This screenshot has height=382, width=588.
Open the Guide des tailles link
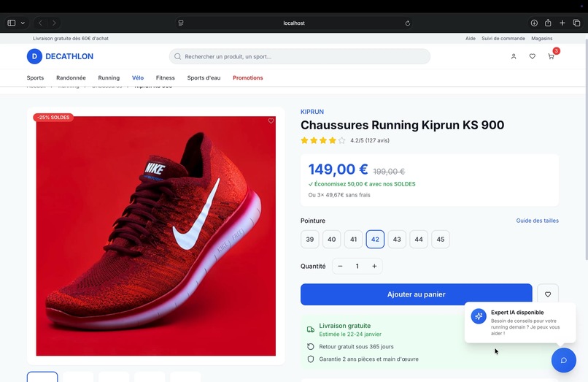[x=537, y=221]
